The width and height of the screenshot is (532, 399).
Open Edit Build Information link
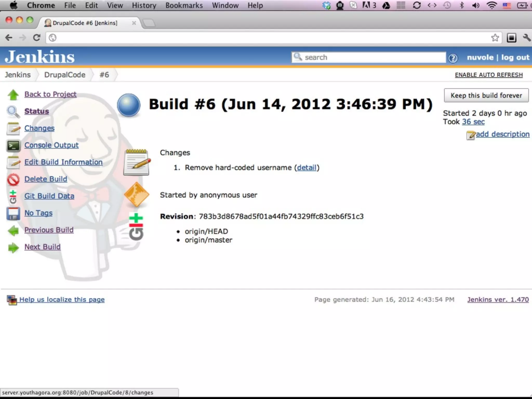tap(63, 162)
